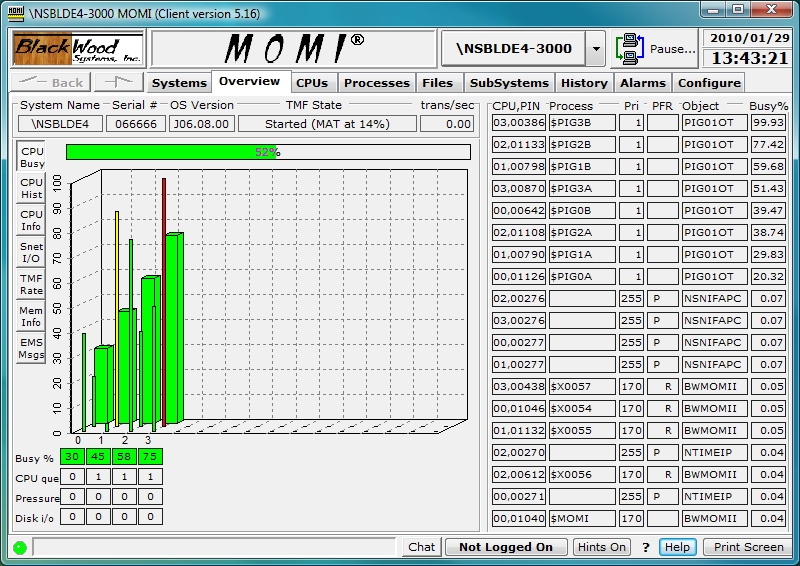This screenshot has height=566, width=800.
Task: Click the question mark help icon
Action: [646, 547]
